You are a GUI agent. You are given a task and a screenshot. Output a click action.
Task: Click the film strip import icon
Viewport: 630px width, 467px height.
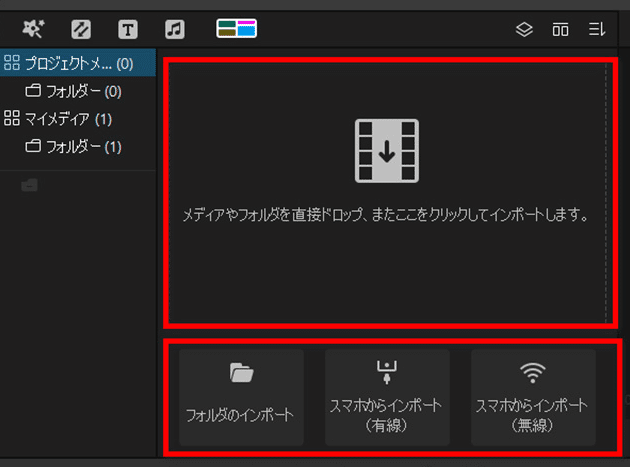387,150
